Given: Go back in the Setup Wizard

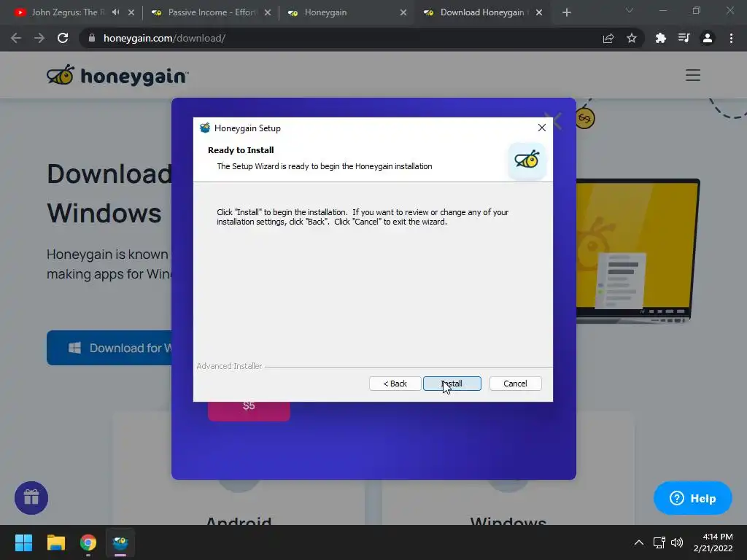Looking at the screenshot, I should click(x=395, y=384).
